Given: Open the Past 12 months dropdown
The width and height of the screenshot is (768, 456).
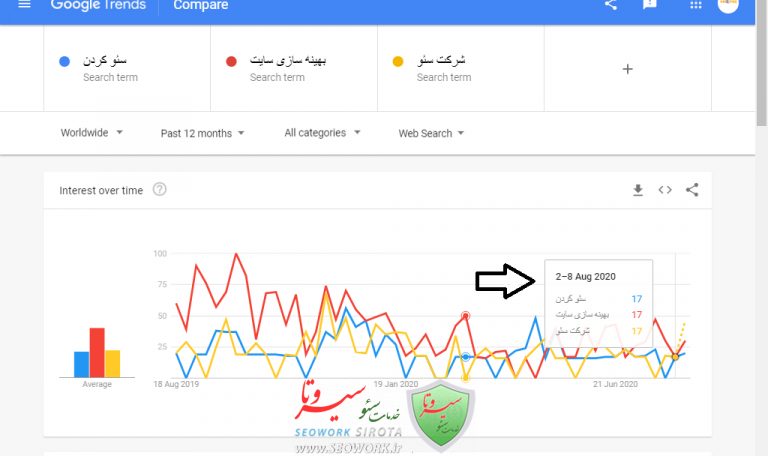Looking at the screenshot, I should pos(202,133).
